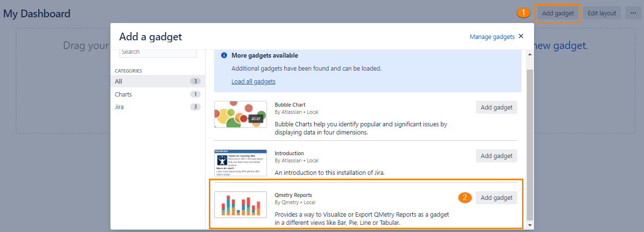Add the Bubble Chart gadget

tap(497, 108)
